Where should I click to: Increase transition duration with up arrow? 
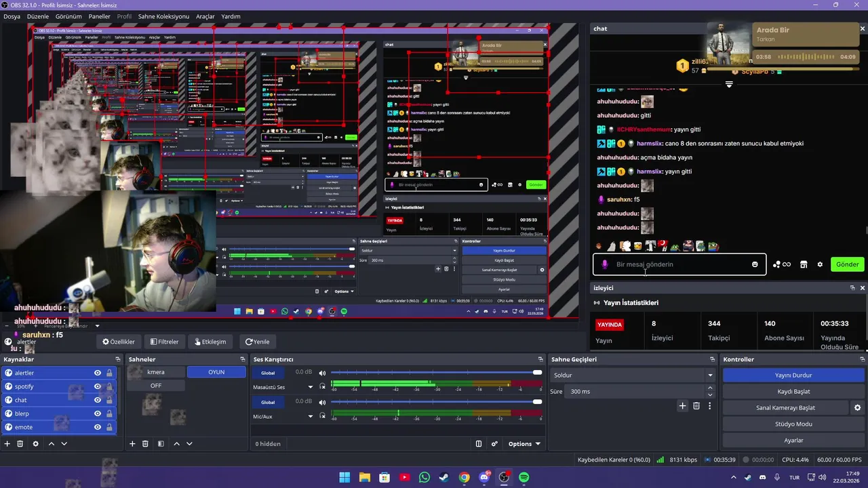click(710, 388)
